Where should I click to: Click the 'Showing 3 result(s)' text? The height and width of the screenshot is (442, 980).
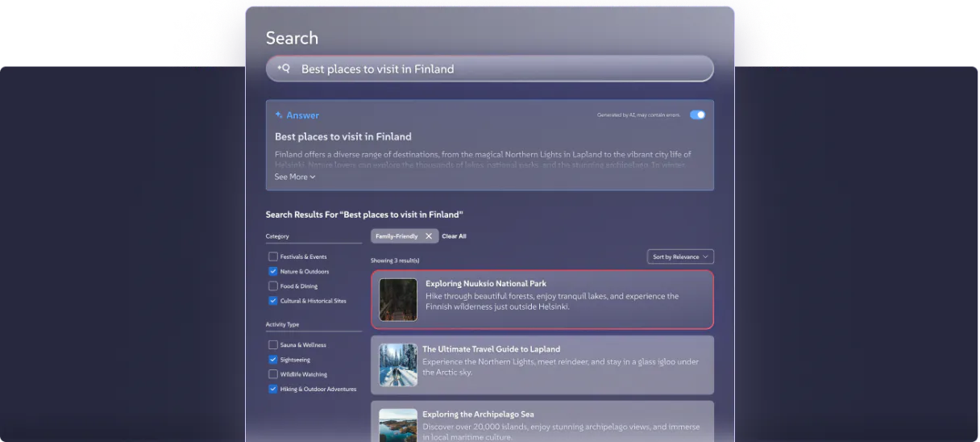click(x=395, y=261)
